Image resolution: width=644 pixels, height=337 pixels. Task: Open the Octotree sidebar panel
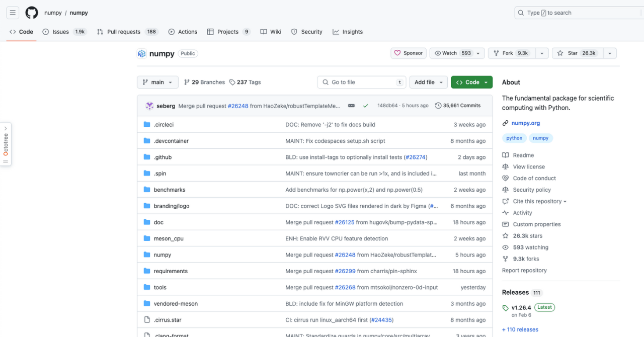click(6, 144)
